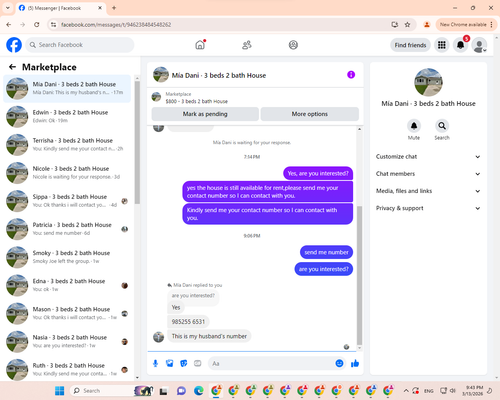
Task: Open the notifications bell
Action: (x=461, y=45)
